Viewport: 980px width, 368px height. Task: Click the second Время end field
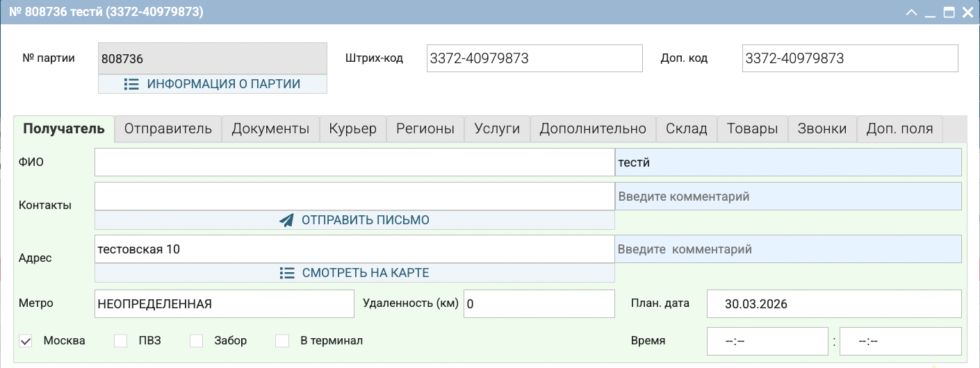pyautogui.click(x=901, y=341)
